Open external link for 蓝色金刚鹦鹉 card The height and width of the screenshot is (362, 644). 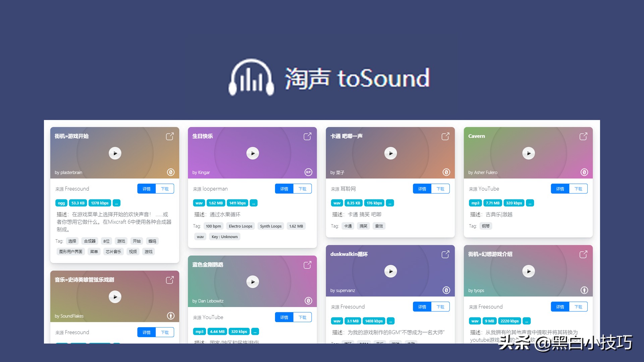(x=307, y=265)
